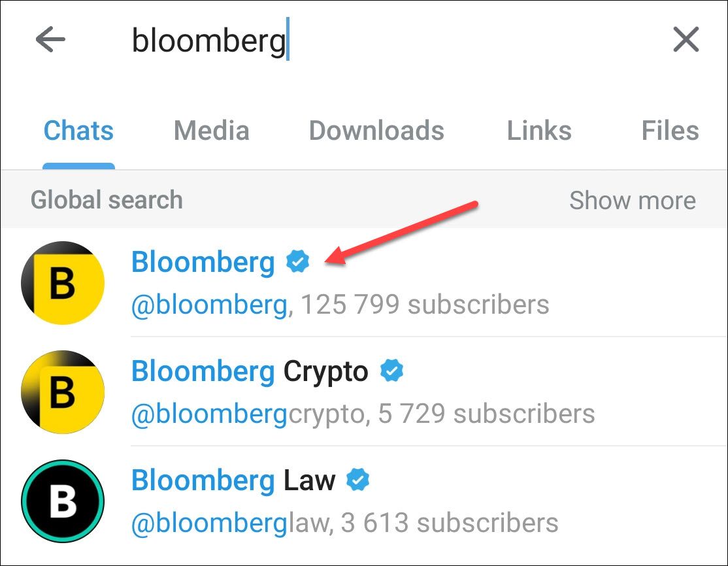Click the back arrow to exit search

tap(51, 39)
